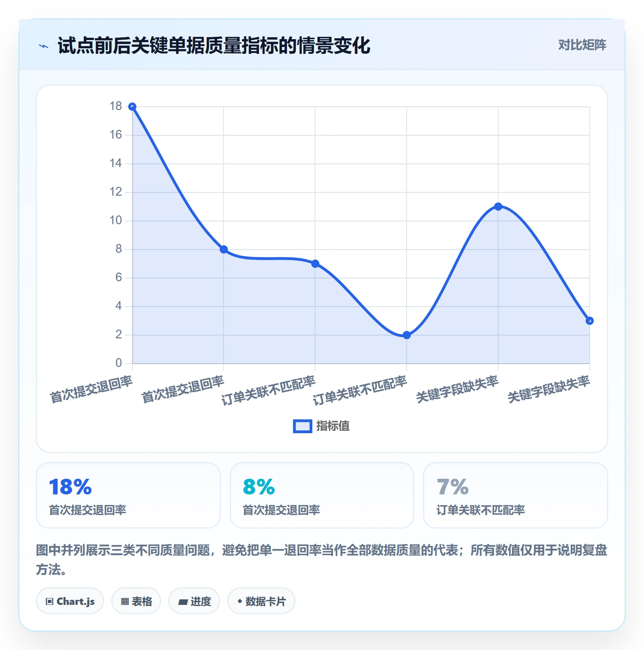
Task: Click the third x-axis label 订单关联不匹配率
Action: click(268, 391)
